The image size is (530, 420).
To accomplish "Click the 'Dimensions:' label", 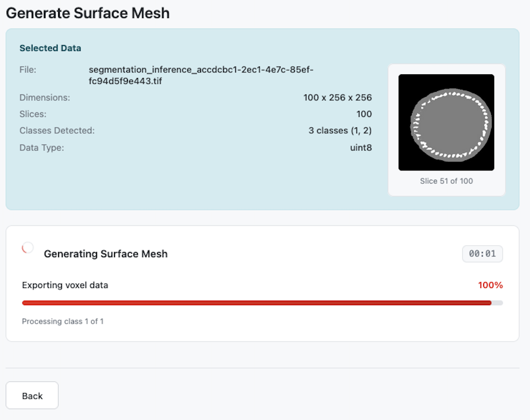I will (x=45, y=97).
